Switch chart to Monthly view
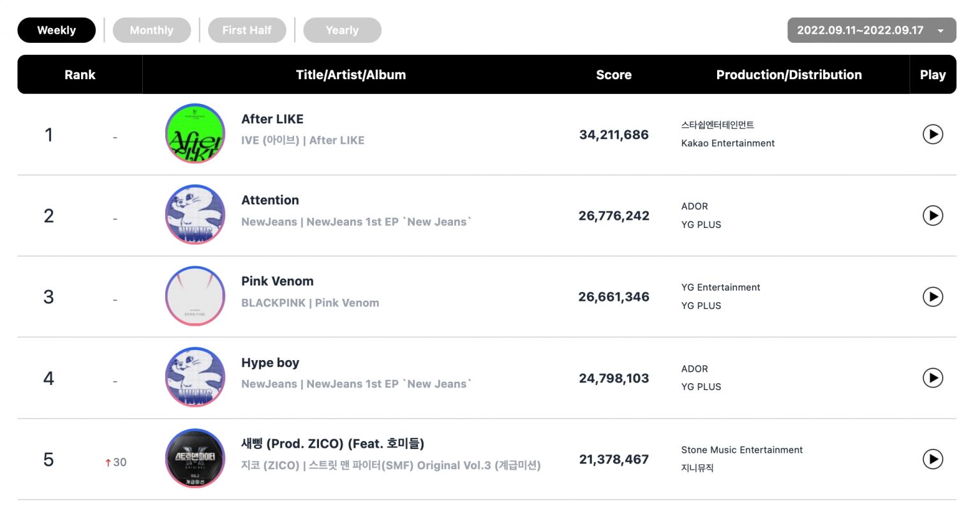The width and height of the screenshot is (980, 507). pos(152,29)
